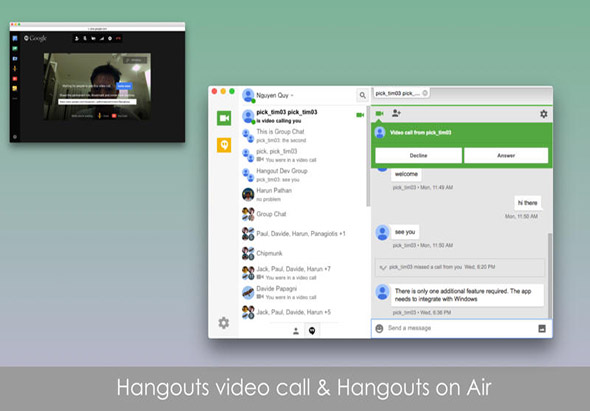Mute microphone in video window toolbar

(85, 38)
